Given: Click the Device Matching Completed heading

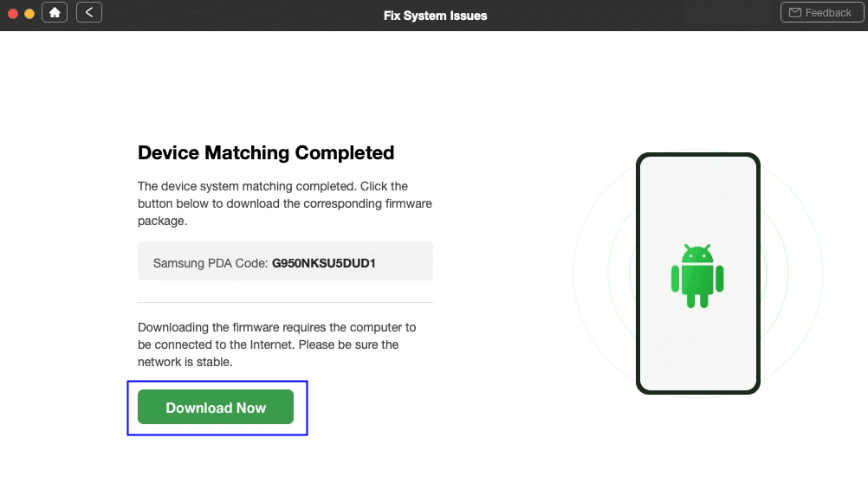Looking at the screenshot, I should (266, 152).
